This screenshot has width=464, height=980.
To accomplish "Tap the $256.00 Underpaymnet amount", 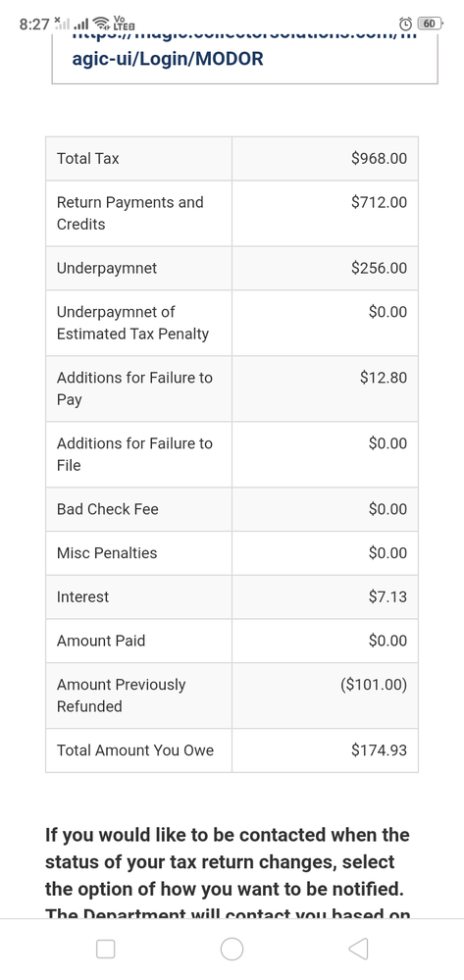I will click(379, 268).
